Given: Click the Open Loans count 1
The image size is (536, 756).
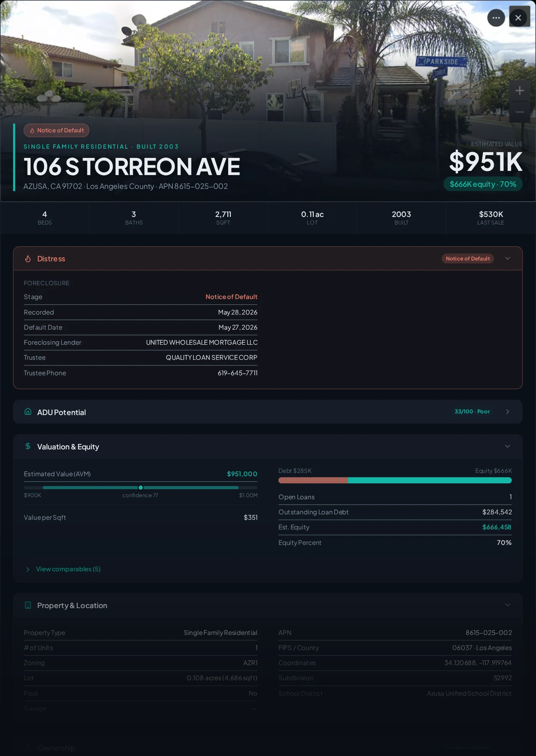Looking at the screenshot, I should click(510, 497).
